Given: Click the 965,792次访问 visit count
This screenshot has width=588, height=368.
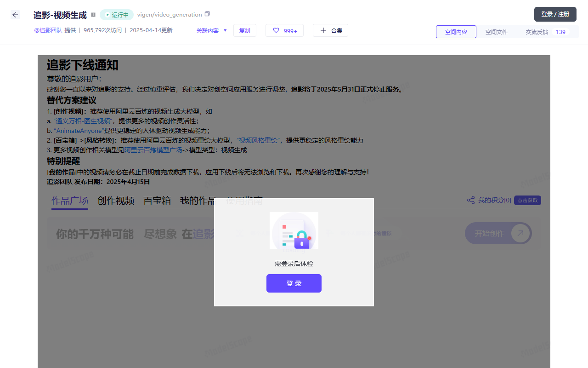Looking at the screenshot, I should [103, 30].
